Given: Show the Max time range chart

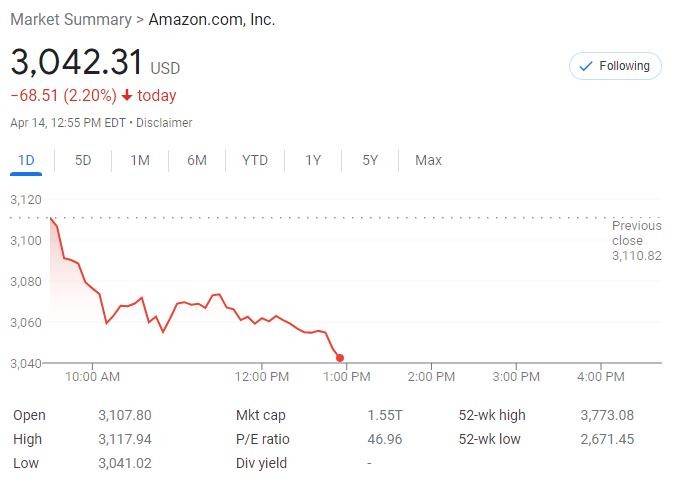Looking at the screenshot, I should (x=428, y=160).
